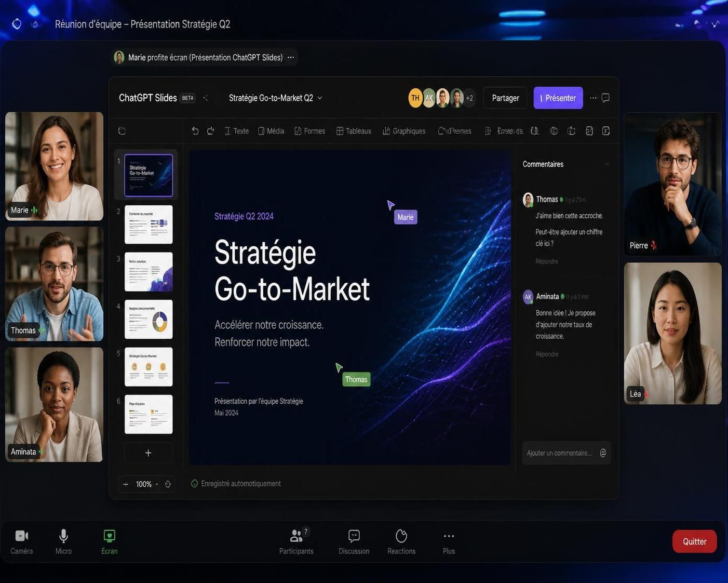Select Aminata's video tile

[x=55, y=405]
